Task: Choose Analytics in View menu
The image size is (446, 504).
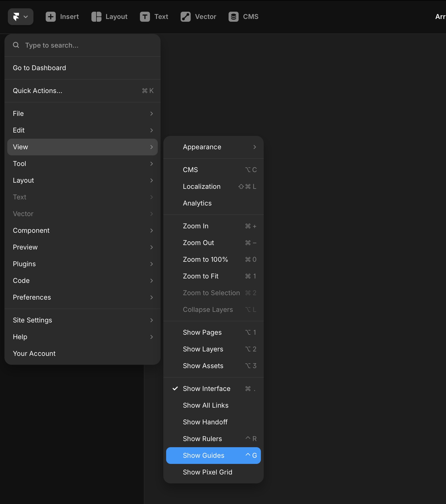Action: point(214,203)
